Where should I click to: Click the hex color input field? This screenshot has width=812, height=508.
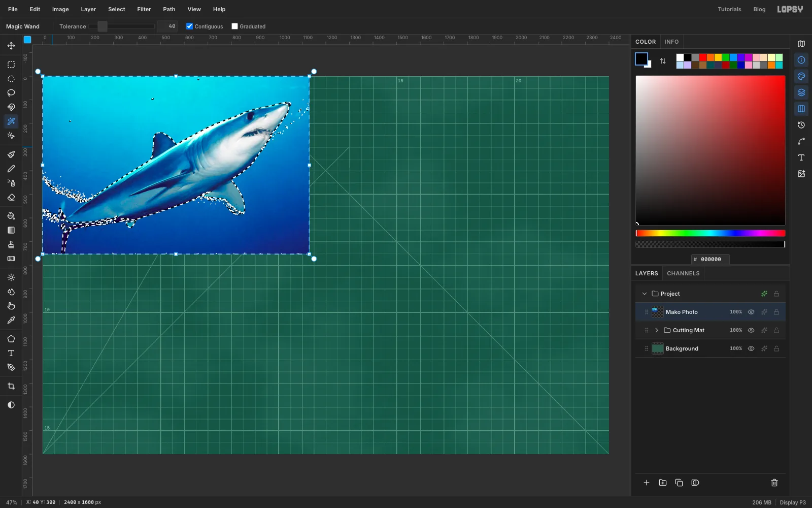(x=710, y=259)
